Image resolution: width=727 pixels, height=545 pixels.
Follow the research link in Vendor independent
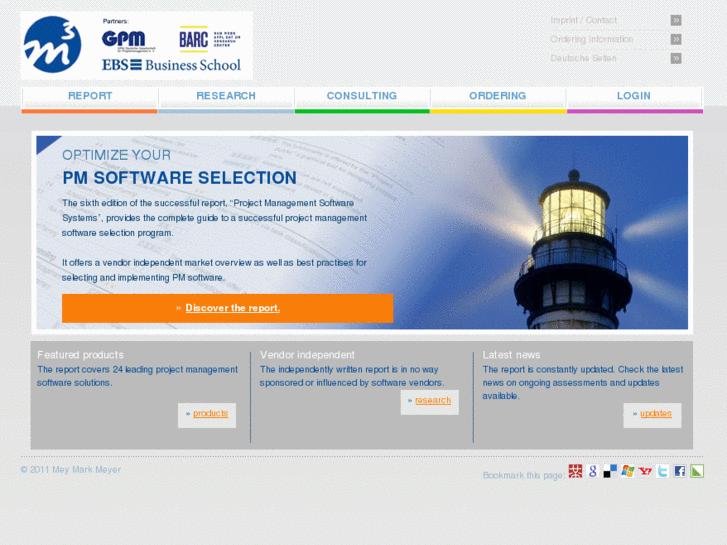433,400
